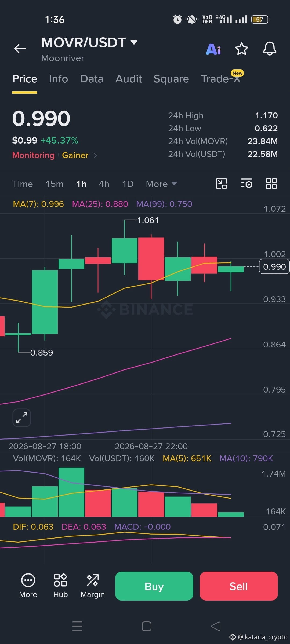Expand chart to fullscreen

coord(22,418)
